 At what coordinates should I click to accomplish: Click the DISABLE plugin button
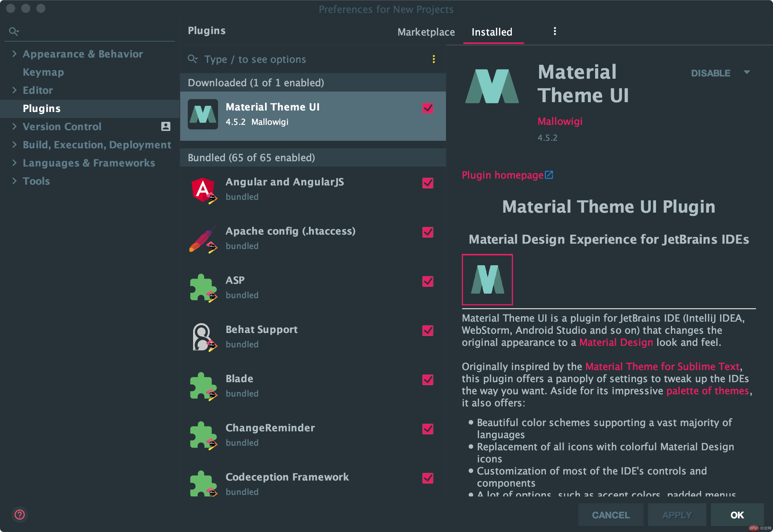pos(711,73)
